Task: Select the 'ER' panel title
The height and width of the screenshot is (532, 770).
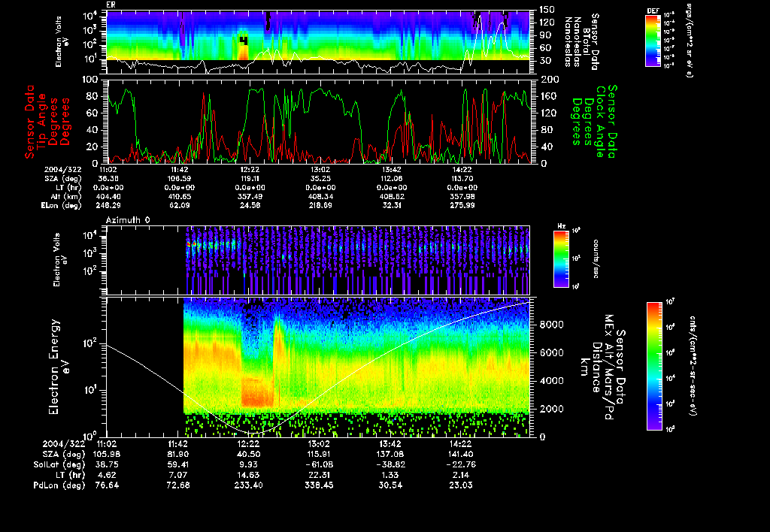Action: coord(111,5)
